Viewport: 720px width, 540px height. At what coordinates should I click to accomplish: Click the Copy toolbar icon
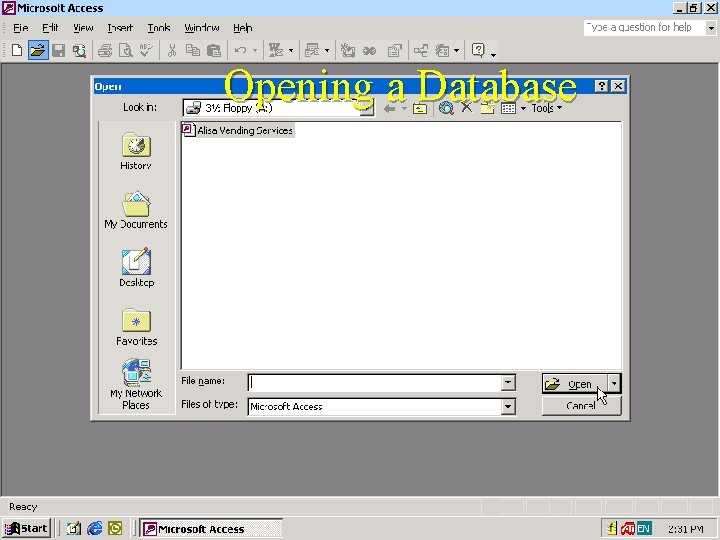pos(193,50)
